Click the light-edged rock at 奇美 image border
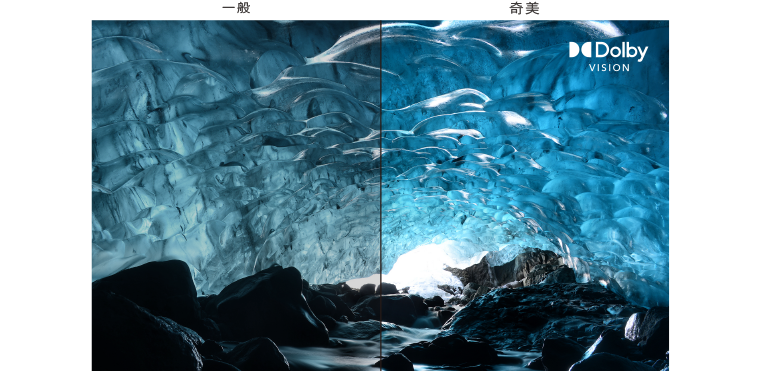The height and width of the screenshot is (371, 760). (x=647, y=326)
